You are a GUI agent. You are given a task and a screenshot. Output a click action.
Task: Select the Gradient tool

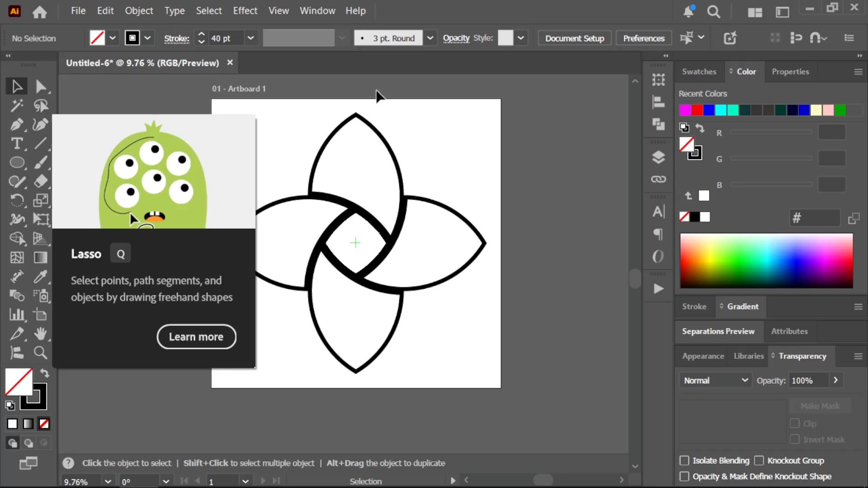(x=41, y=258)
